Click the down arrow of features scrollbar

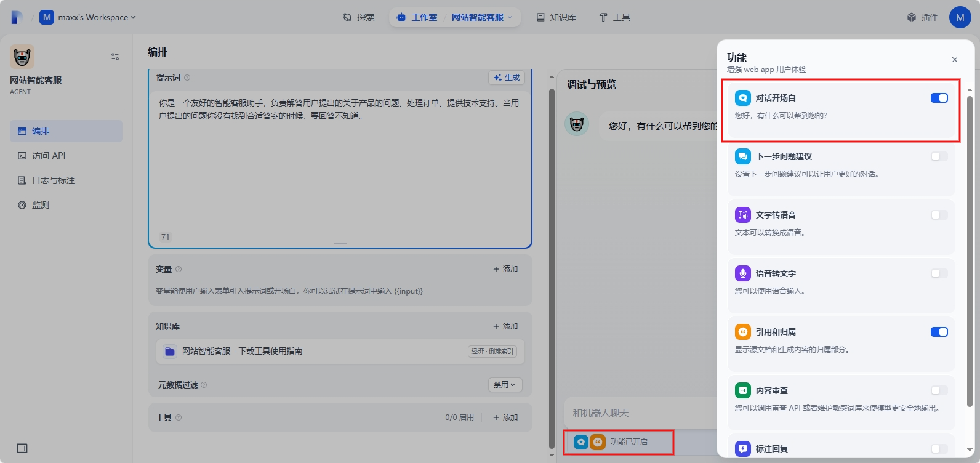click(x=970, y=450)
